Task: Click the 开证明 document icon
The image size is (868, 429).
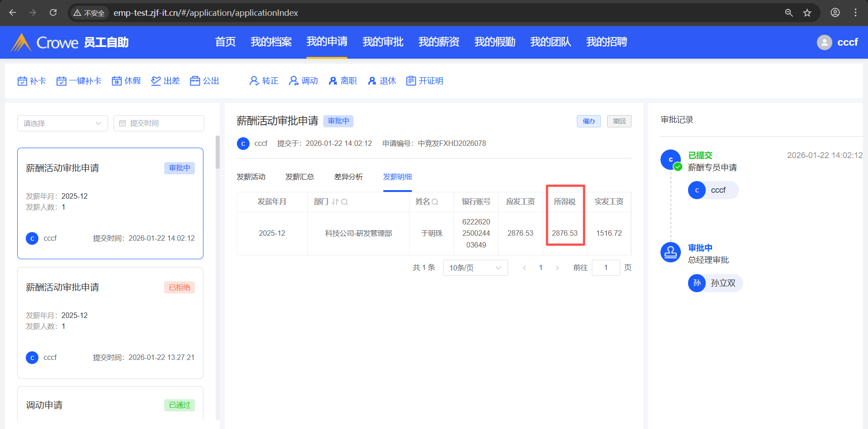Action: click(411, 81)
